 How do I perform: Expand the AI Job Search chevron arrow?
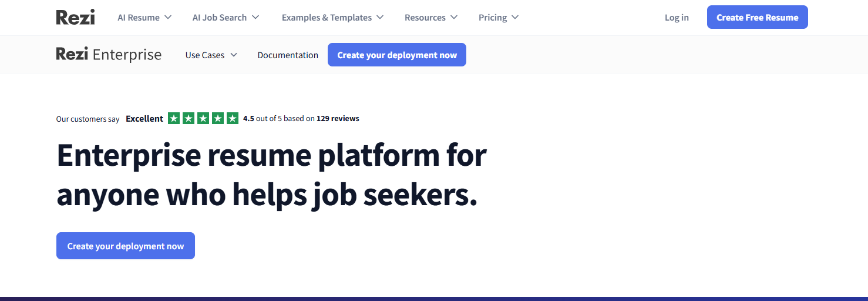pyautogui.click(x=255, y=18)
